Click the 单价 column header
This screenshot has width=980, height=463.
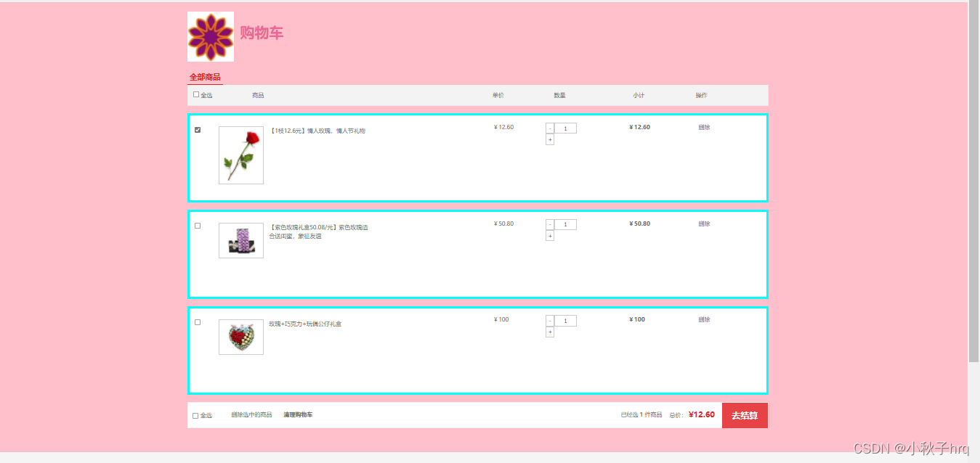[498, 95]
